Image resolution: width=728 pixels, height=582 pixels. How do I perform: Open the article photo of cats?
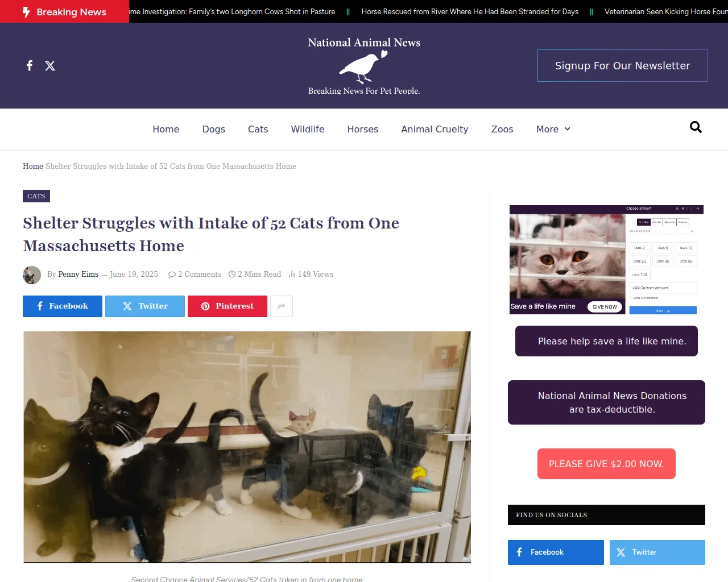247,447
